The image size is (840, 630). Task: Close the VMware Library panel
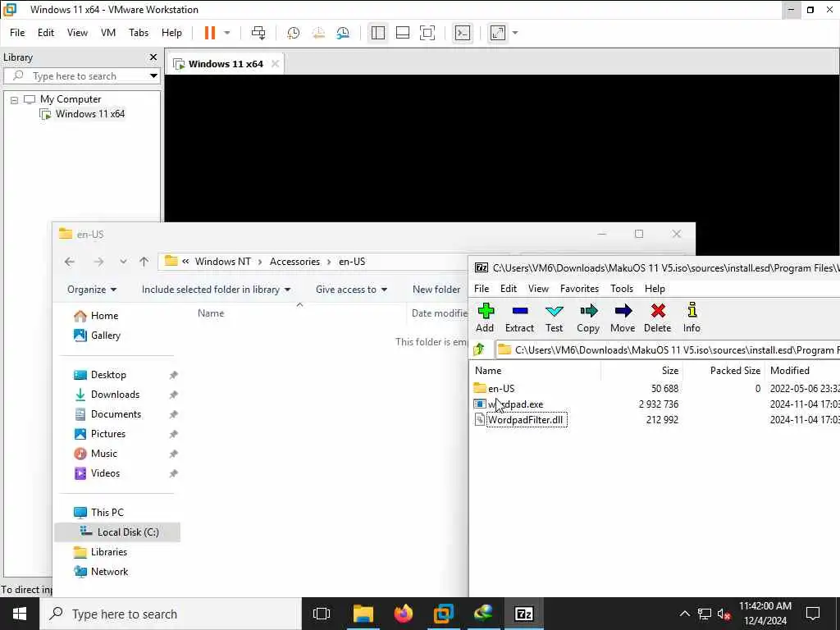(x=153, y=57)
